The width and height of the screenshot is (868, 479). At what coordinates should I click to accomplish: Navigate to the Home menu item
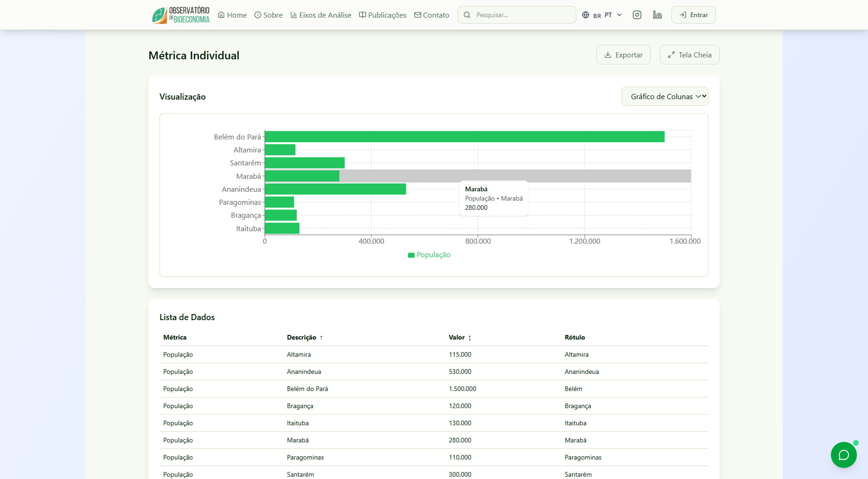click(232, 15)
